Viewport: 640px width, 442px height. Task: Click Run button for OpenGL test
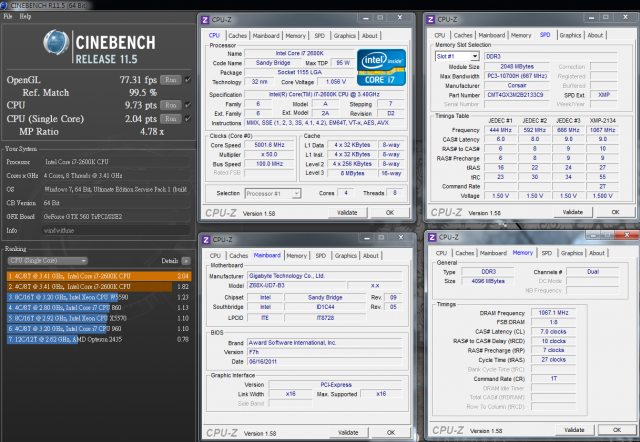tap(171, 80)
